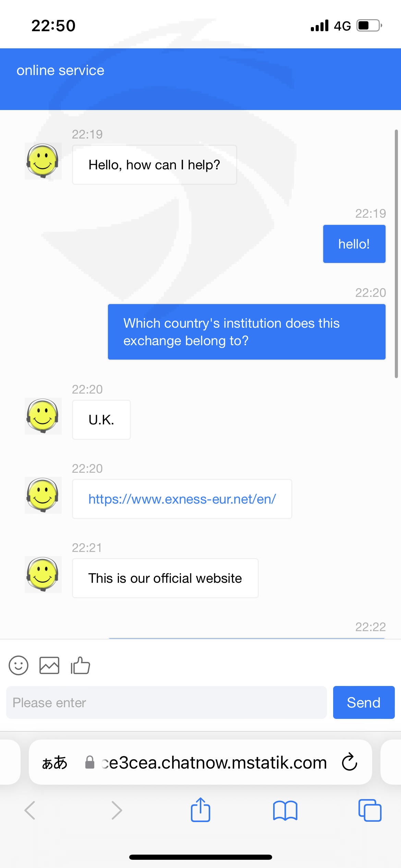Tap the 'online service' header title
The height and width of the screenshot is (868, 401).
[x=60, y=70]
